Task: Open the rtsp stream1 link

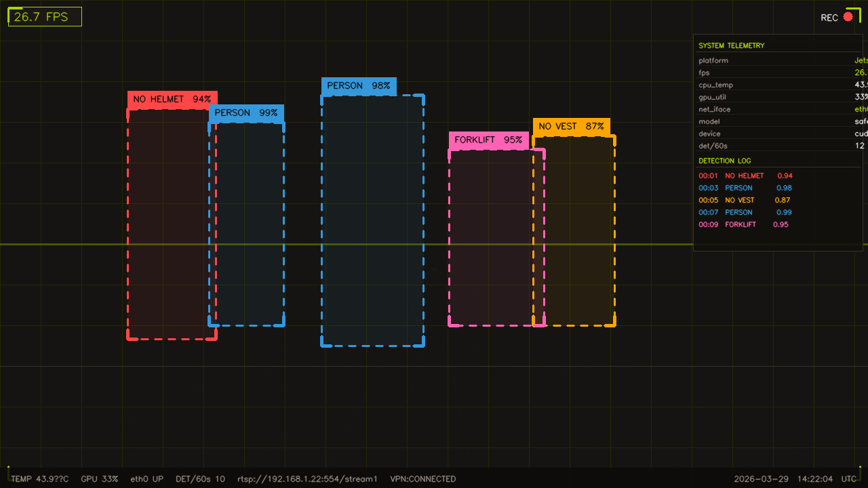Action: click(x=307, y=479)
